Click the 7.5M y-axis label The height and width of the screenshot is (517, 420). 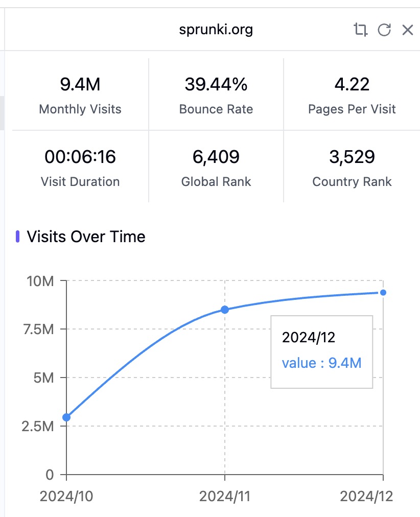[x=38, y=329]
